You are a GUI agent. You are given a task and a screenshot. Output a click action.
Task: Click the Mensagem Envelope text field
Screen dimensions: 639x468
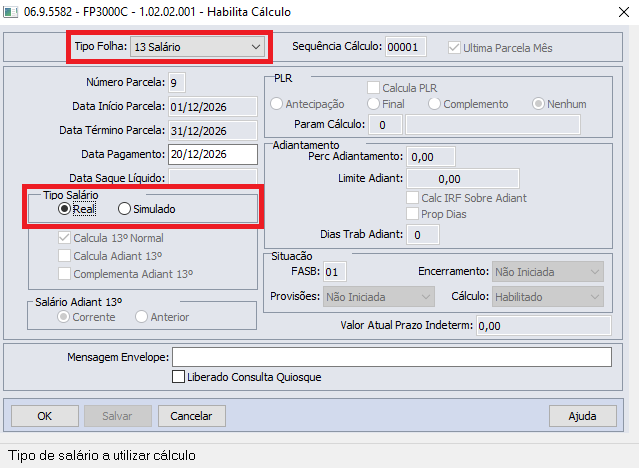point(392,357)
